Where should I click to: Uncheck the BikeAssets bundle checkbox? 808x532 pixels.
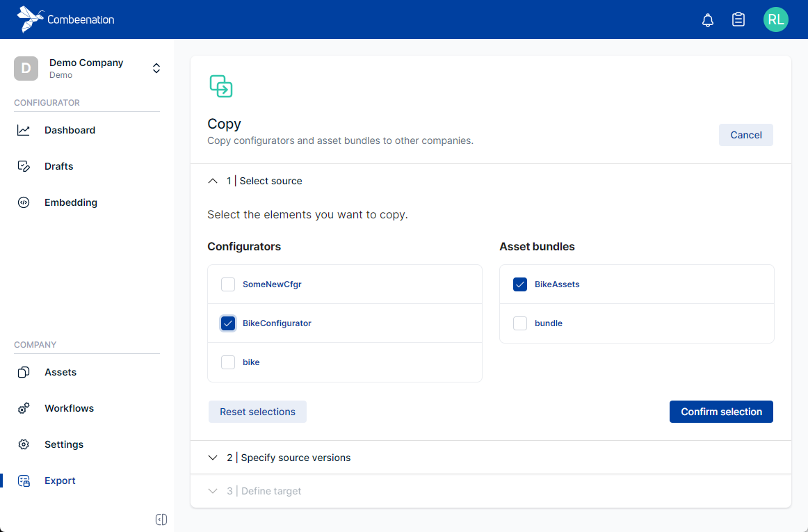pyautogui.click(x=520, y=284)
